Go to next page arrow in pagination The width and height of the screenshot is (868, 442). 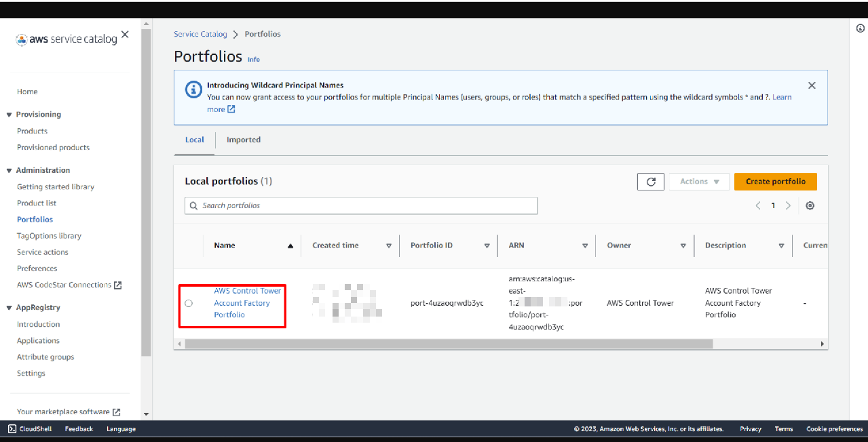788,206
